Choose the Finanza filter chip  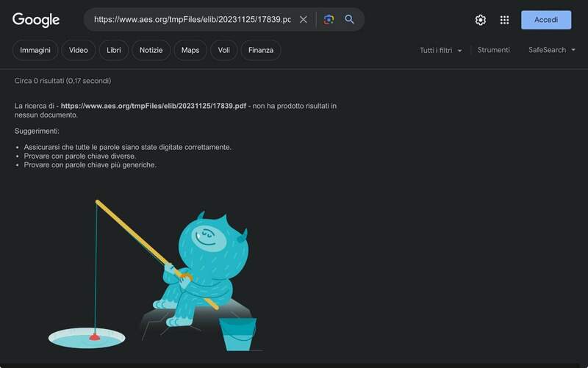[261, 50]
